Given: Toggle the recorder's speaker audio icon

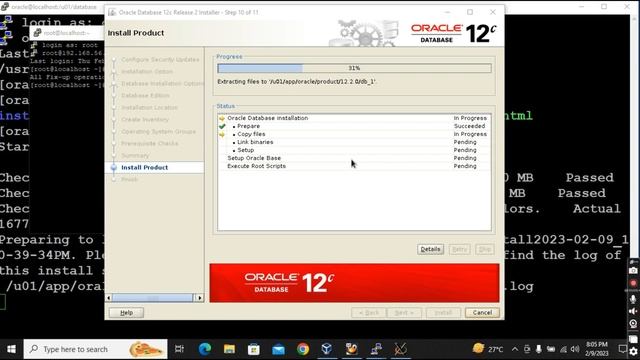Looking at the screenshot, I should coord(633,311).
